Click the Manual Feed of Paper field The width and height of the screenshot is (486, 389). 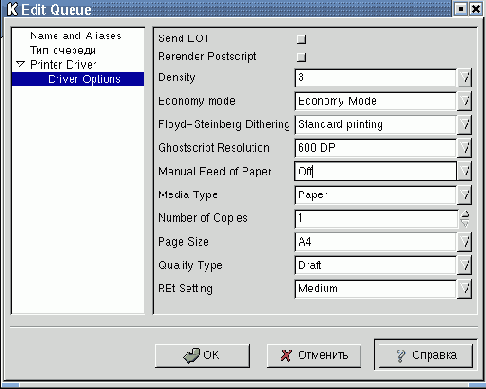(x=375, y=171)
